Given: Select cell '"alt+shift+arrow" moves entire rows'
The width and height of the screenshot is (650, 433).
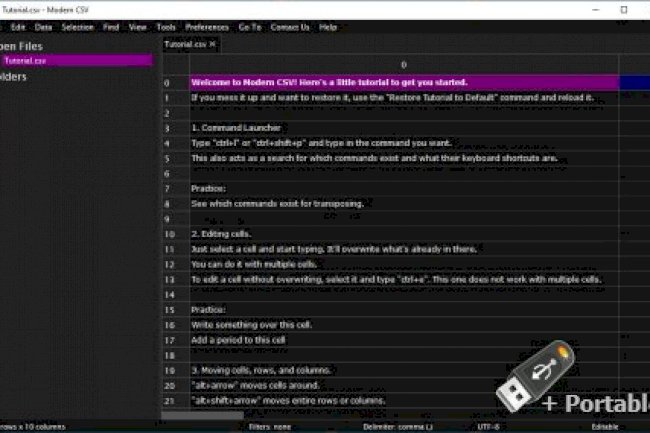Looking at the screenshot, I should (x=404, y=401).
